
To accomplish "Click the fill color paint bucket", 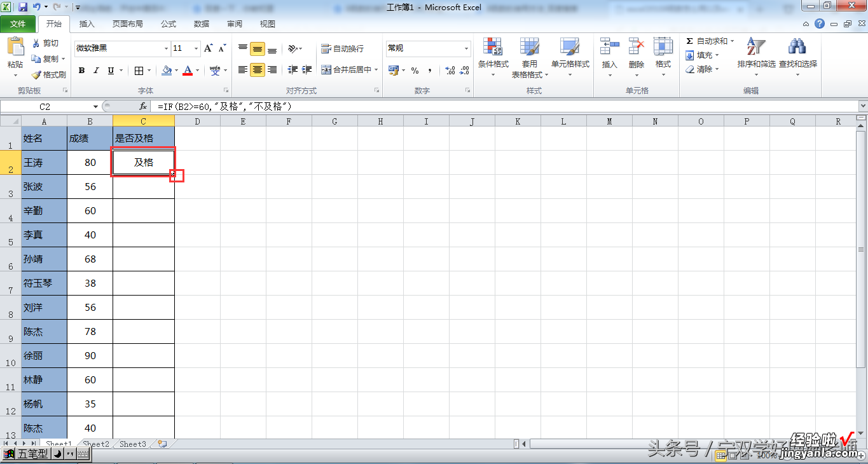I will pos(167,71).
